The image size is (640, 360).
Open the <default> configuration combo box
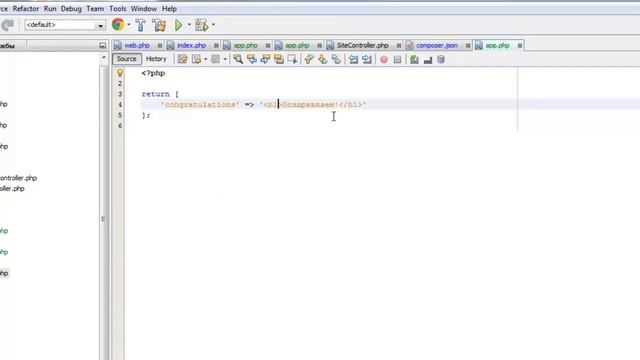pyautogui.click(x=64, y=25)
